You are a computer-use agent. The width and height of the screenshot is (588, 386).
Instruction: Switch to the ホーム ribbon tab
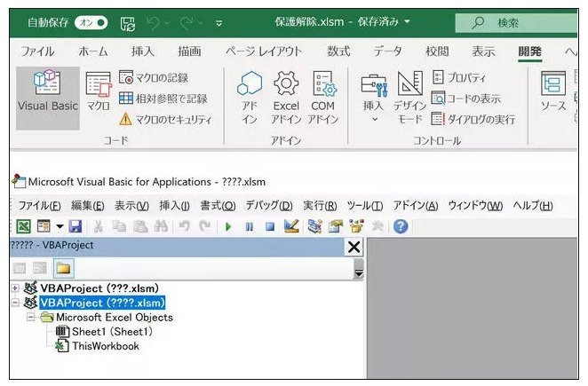click(93, 51)
